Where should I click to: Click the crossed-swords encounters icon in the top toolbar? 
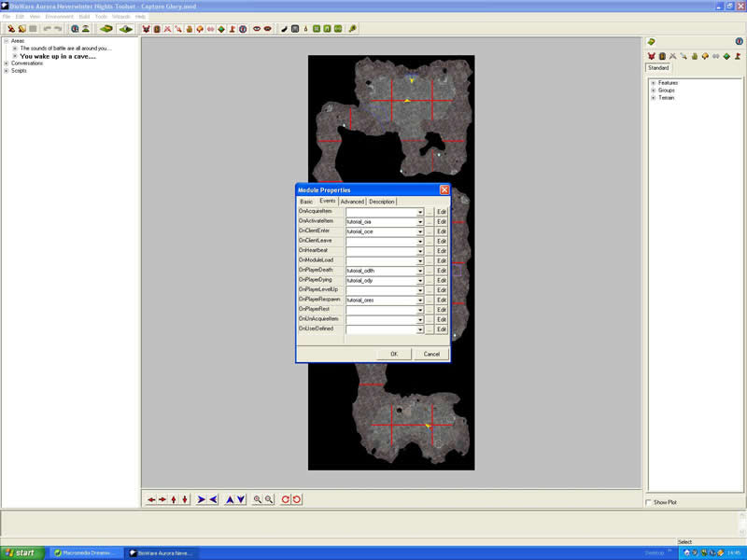(x=167, y=29)
